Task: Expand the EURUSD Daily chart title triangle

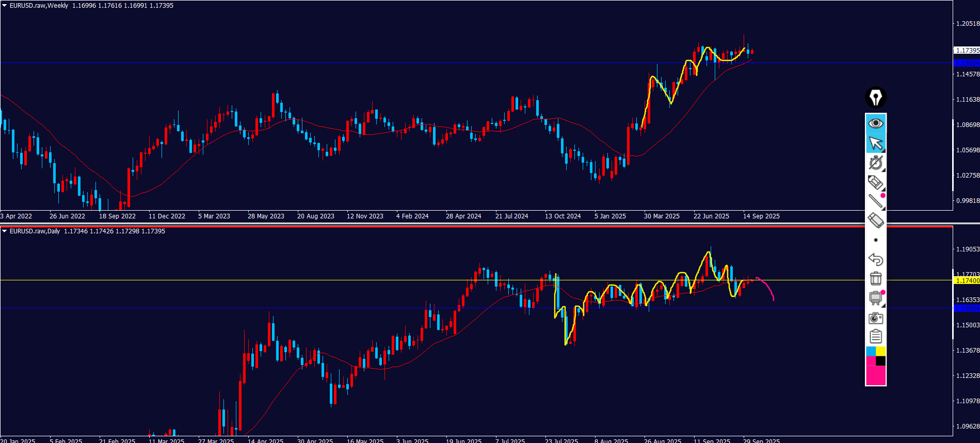Action: [5, 231]
